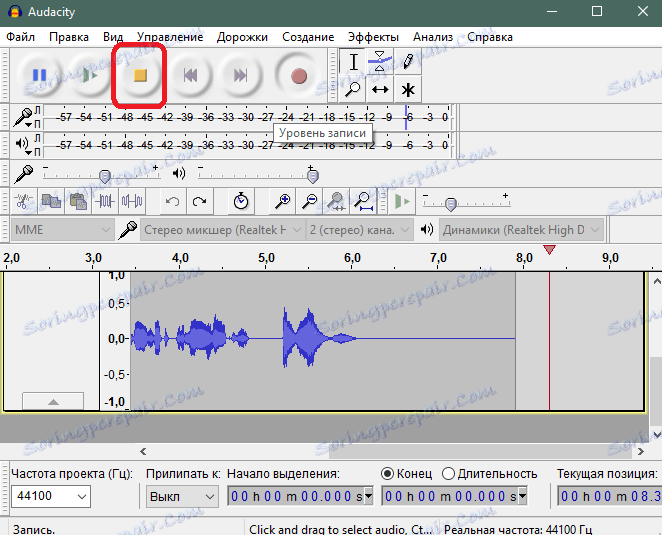The height and width of the screenshot is (535, 662).
Task: Redo the last undone action
Action: [x=199, y=201]
